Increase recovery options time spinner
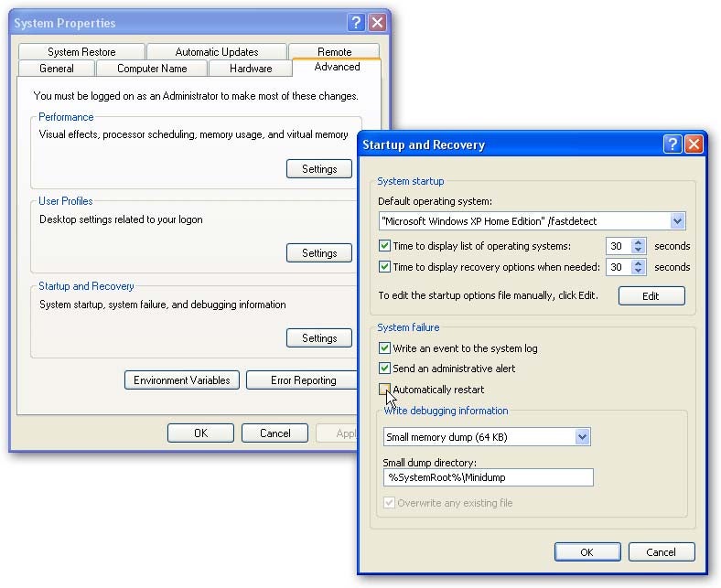The image size is (721, 588). [639, 263]
